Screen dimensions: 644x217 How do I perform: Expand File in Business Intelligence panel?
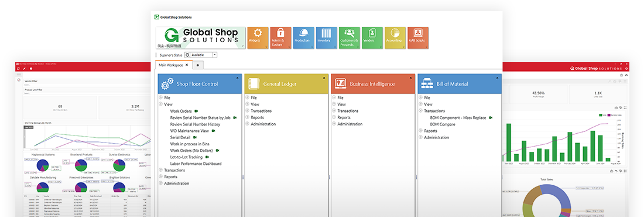tap(334, 97)
